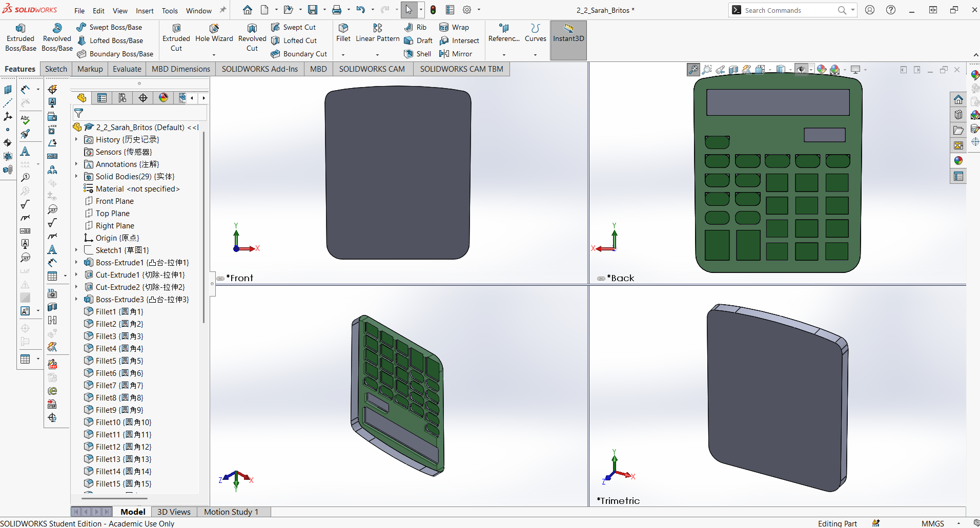
Task: Open the Curves tool group
Action: (535, 33)
